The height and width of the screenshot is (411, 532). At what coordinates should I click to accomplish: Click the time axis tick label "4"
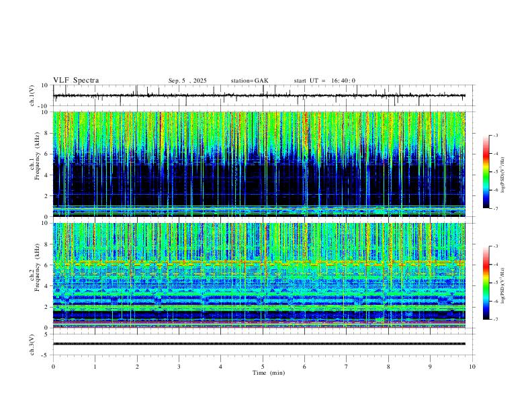pyautogui.click(x=220, y=367)
